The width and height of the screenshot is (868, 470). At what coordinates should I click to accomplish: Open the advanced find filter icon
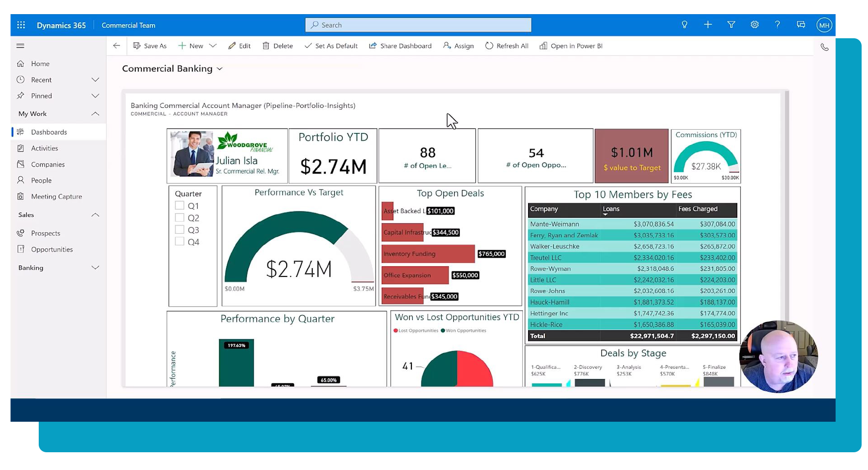pos(731,25)
